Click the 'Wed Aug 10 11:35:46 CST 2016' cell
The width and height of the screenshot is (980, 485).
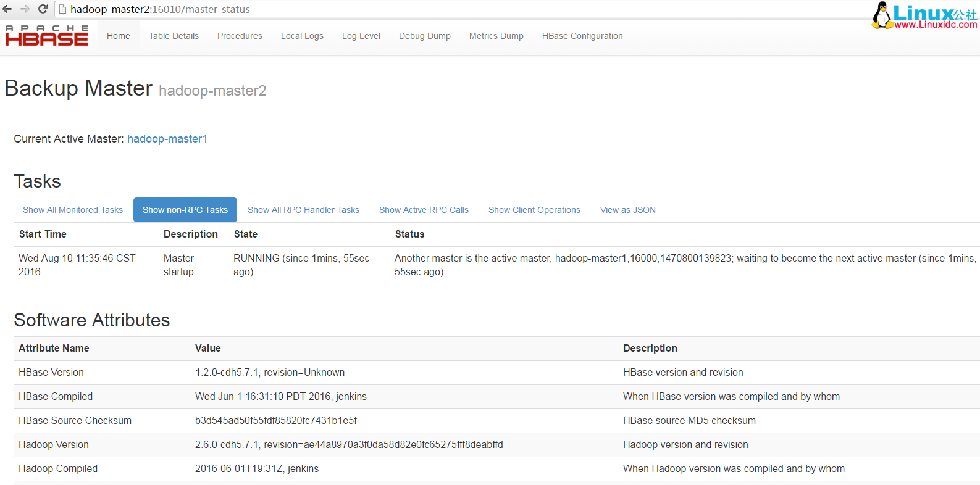(77, 265)
